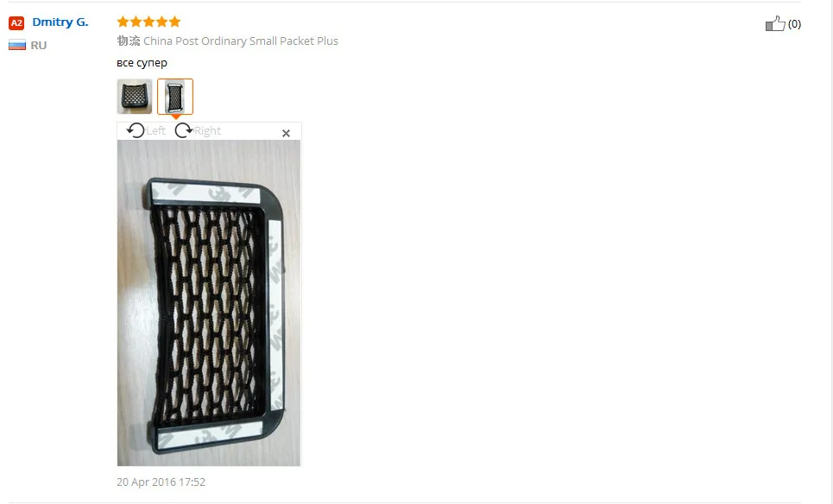
Task: Click the fifth orange rating star
Action: tap(174, 22)
